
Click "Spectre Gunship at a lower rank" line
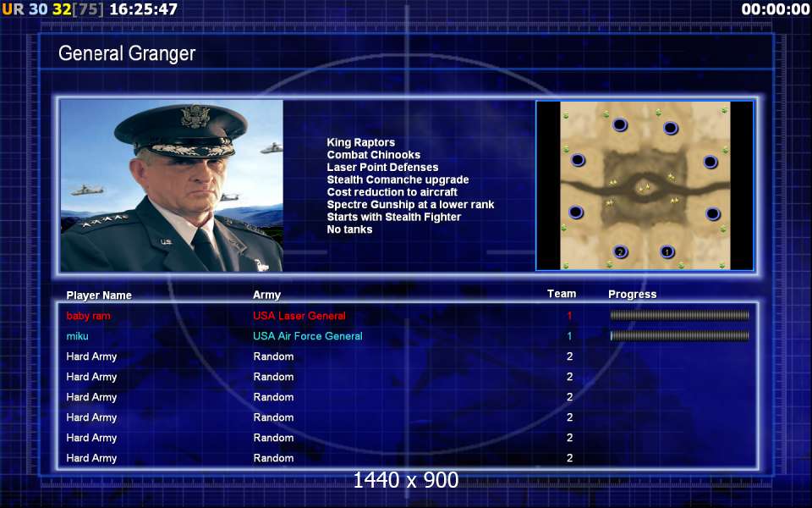pos(411,205)
